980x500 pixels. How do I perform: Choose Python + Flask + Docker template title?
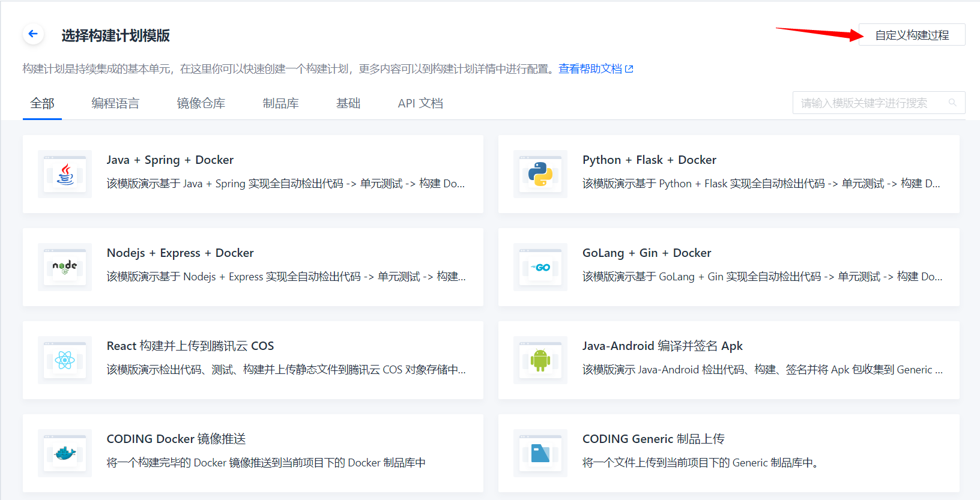coord(649,160)
